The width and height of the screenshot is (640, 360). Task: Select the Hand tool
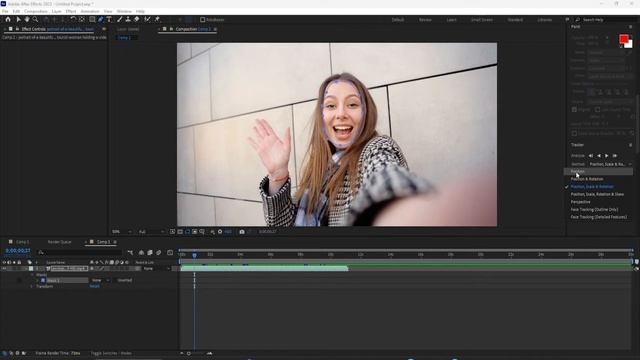27,19
